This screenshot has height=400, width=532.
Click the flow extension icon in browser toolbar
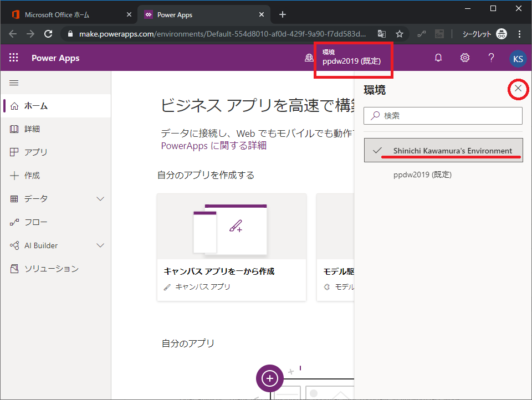click(x=422, y=34)
